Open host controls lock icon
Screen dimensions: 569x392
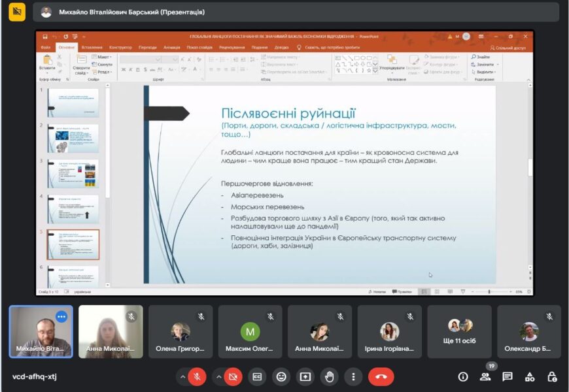552,376
